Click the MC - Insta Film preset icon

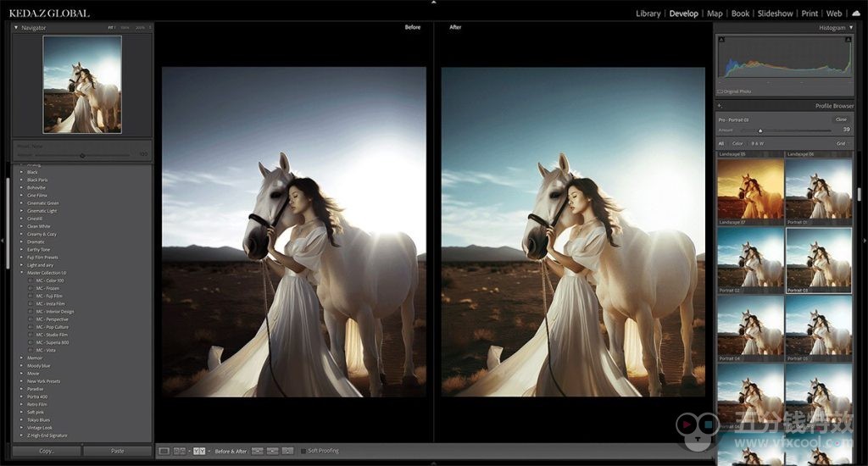[x=31, y=304]
